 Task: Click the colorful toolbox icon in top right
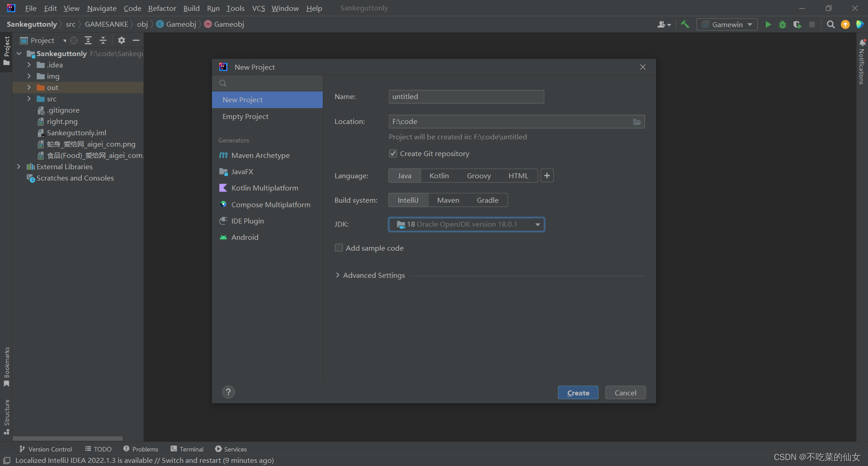pos(860,24)
